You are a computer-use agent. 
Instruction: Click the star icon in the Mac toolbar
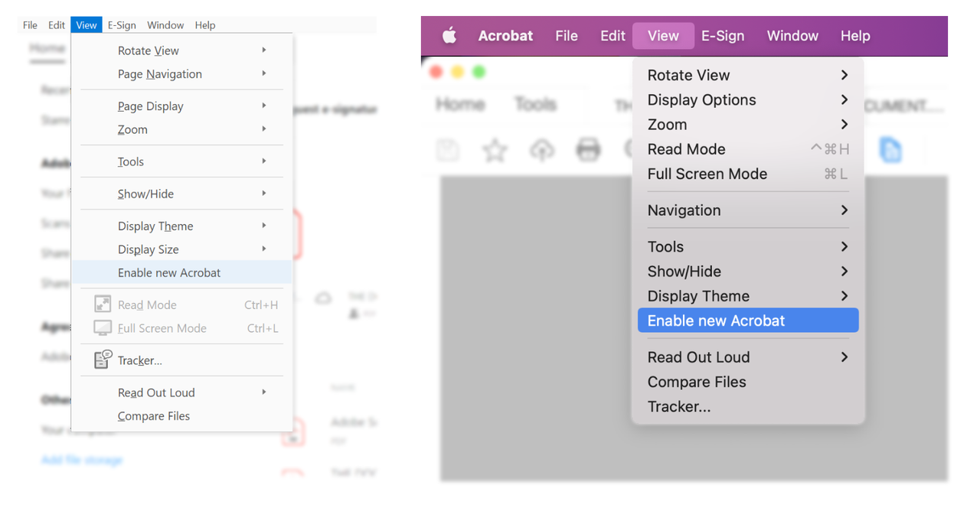pyautogui.click(x=495, y=150)
